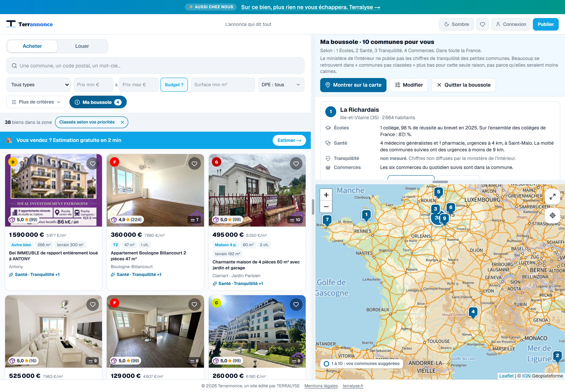The width and height of the screenshot is (565, 392).
Task: Favorite the 129 000 € listing heart
Action: click(x=194, y=305)
